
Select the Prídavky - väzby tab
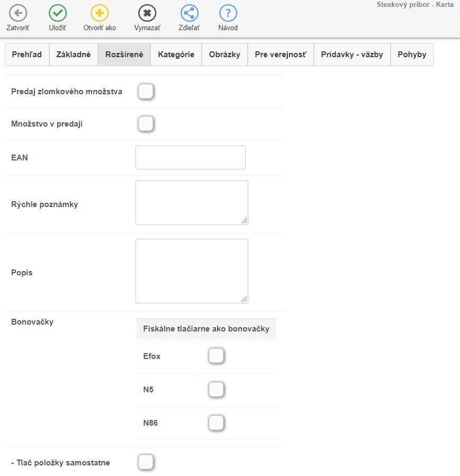351,55
